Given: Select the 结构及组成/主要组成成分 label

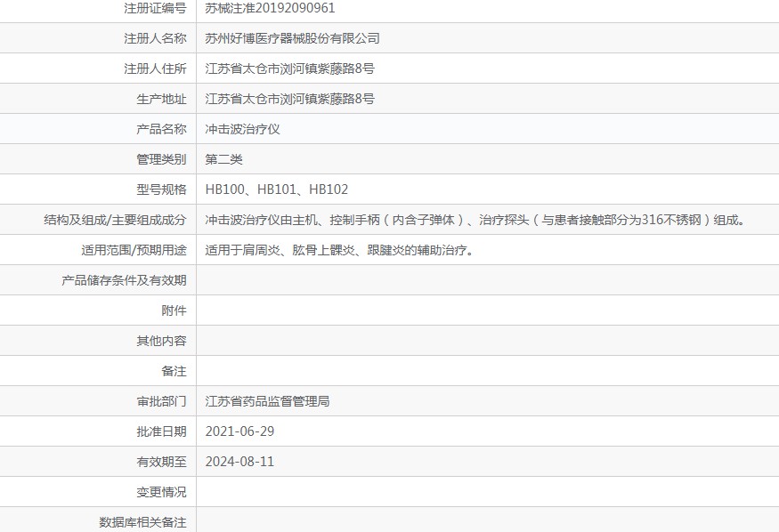Looking at the screenshot, I should (115, 220).
